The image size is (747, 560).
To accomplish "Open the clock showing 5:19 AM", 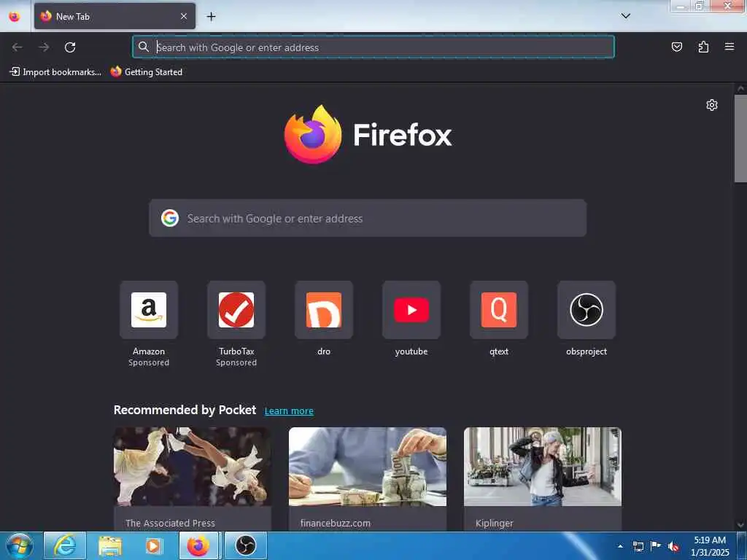I will click(x=710, y=546).
